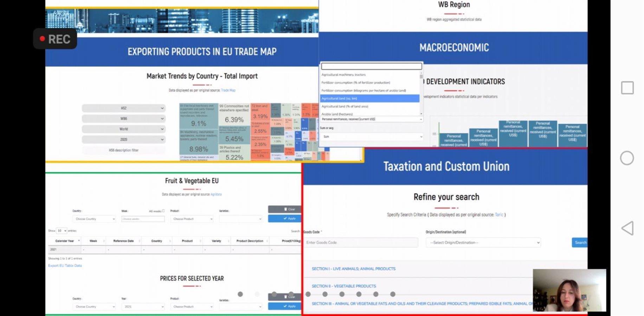Open the Varieties dropdown in Fruit & Vegetable
Screen dimensions: 644x316
(240, 219)
